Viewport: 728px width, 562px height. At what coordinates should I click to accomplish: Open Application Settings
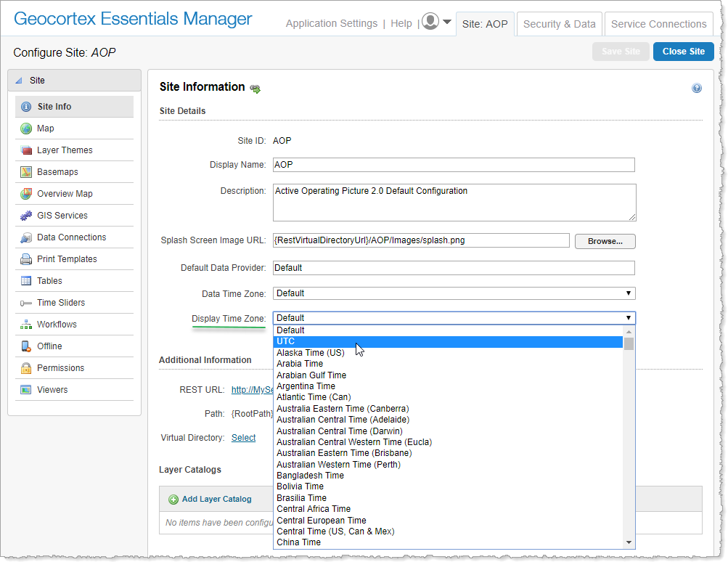point(332,24)
